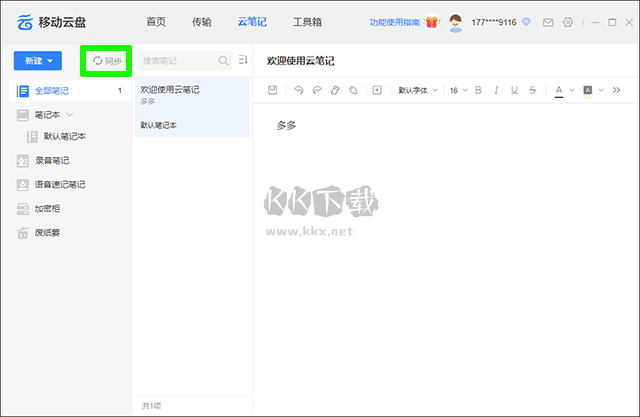The height and width of the screenshot is (417, 640).
Task: Open the font size 16 dropdown
Action: 457,90
